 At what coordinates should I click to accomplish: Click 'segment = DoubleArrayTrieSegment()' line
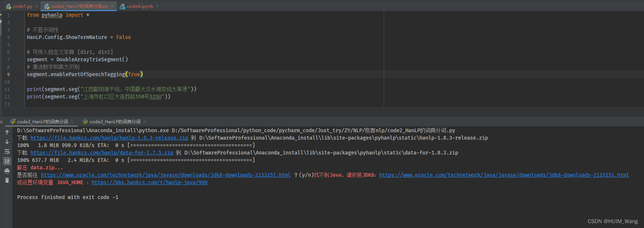click(77, 59)
